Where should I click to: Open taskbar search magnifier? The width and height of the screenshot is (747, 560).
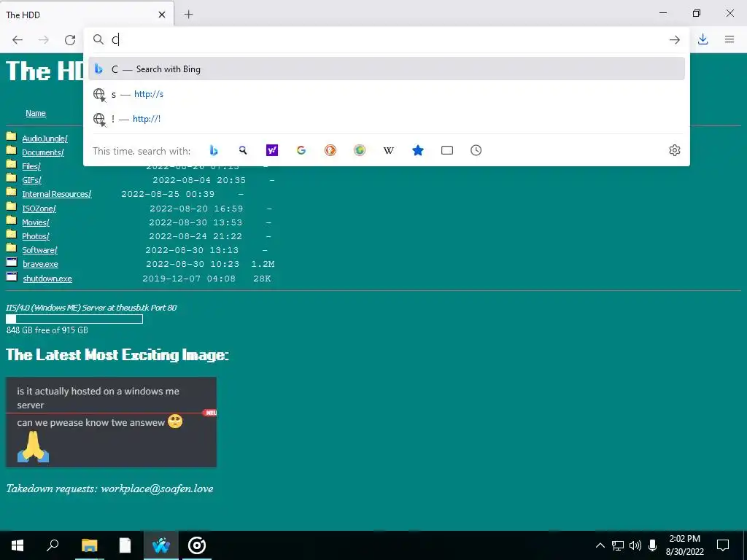(x=53, y=545)
